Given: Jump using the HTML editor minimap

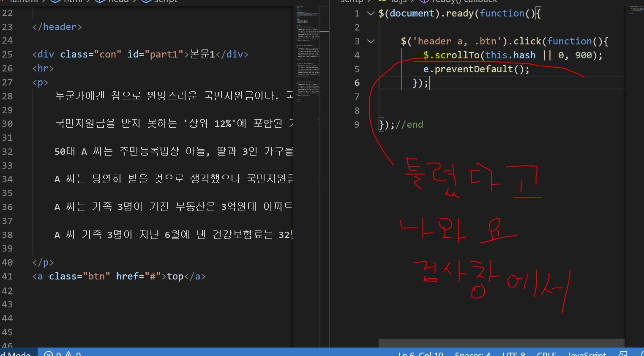Looking at the screenshot, I should pyautogui.click(x=308, y=55).
